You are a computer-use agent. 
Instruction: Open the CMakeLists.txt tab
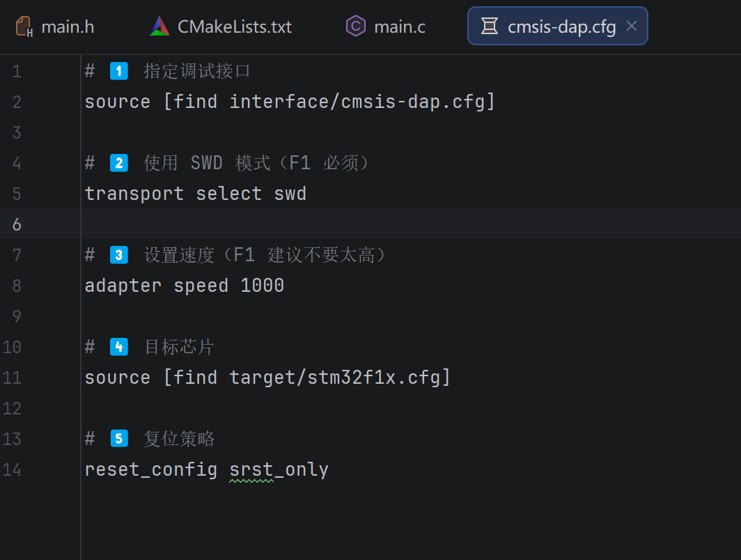point(221,26)
